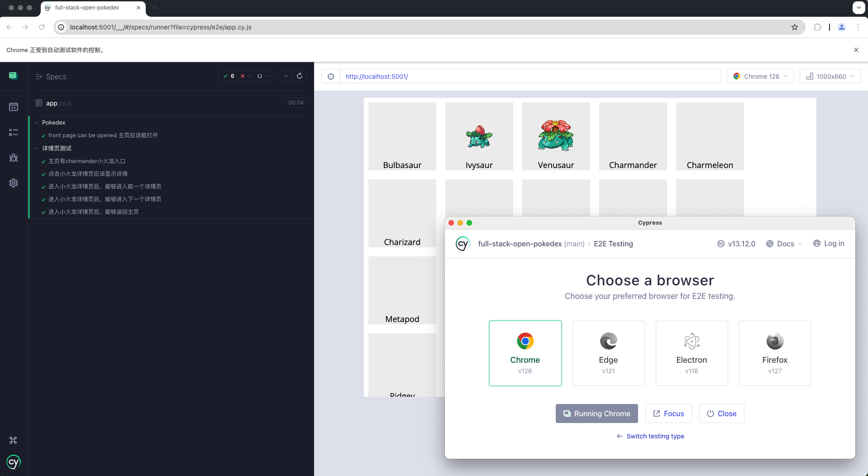Open tab search dropdown arrow
Image resolution: width=868 pixels, height=476 pixels.
858,8
